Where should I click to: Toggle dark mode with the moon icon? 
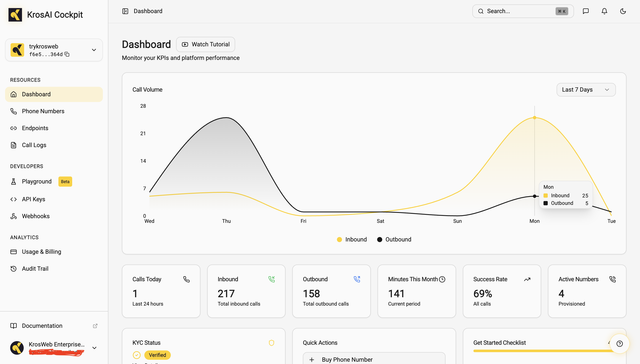coord(623,11)
